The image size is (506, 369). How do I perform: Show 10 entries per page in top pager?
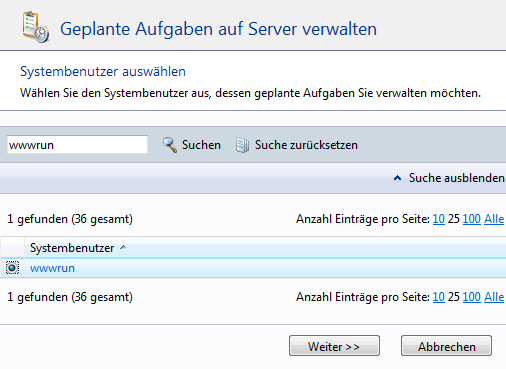[439, 219]
